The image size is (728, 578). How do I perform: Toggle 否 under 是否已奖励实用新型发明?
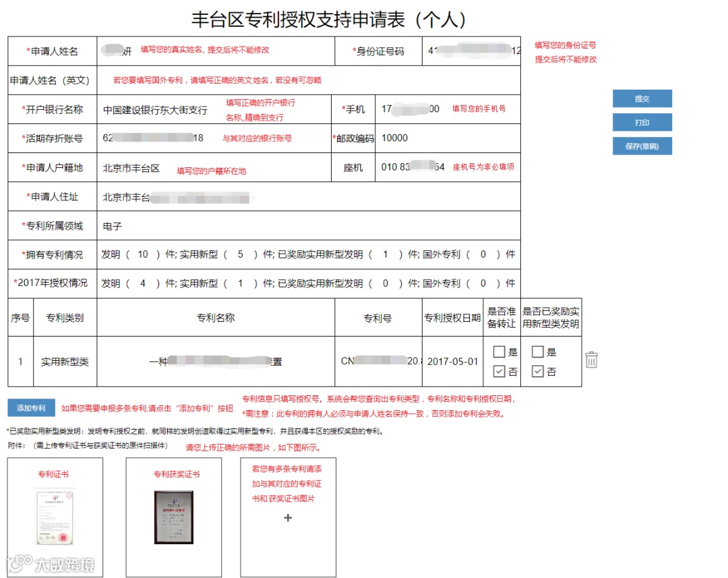[538, 371]
